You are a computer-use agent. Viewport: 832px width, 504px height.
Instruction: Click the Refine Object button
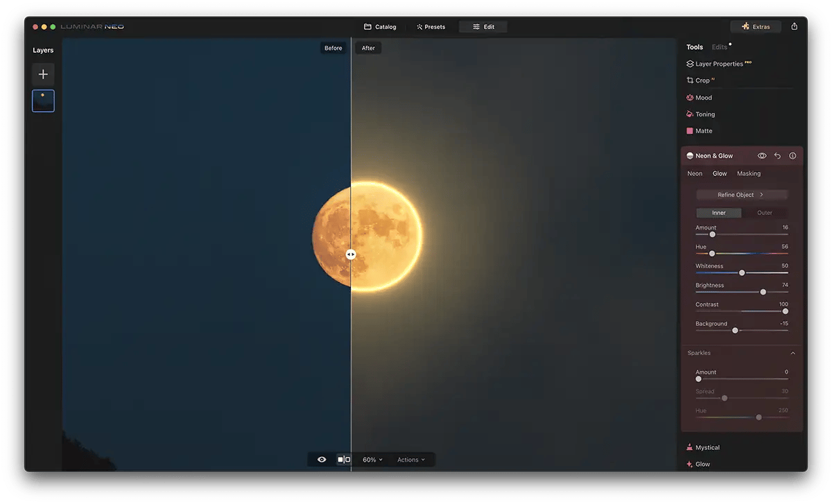(x=742, y=195)
